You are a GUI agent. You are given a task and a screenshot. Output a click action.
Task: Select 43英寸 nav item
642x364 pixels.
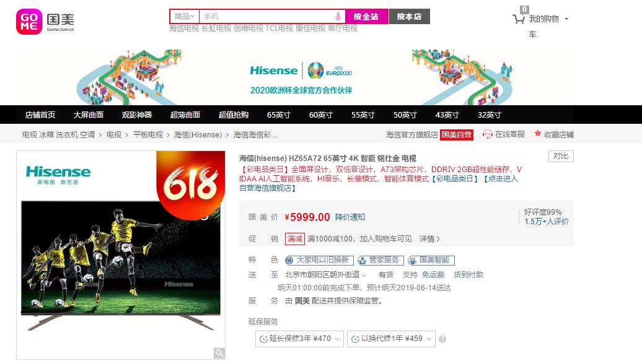click(447, 115)
